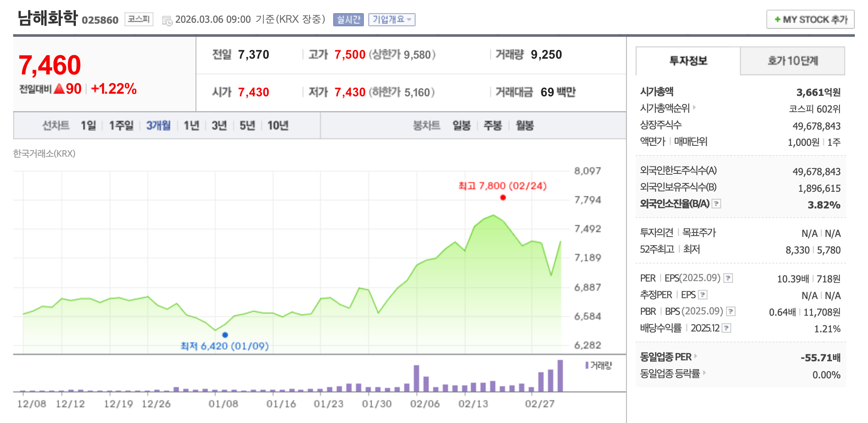Image resolution: width=868 pixels, height=423 pixels.
Task: Click the 최고 7,800 (02/24) chart label
Action: (502, 186)
